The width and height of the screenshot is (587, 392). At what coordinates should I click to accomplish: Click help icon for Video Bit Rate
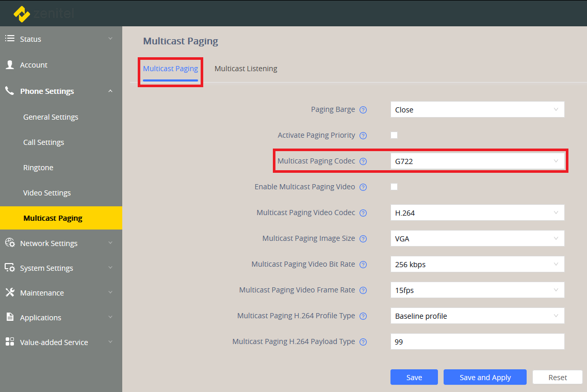point(363,265)
